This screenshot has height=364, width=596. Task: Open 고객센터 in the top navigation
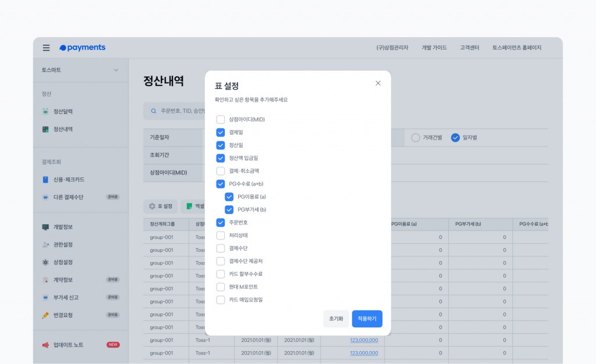(x=470, y=48)
